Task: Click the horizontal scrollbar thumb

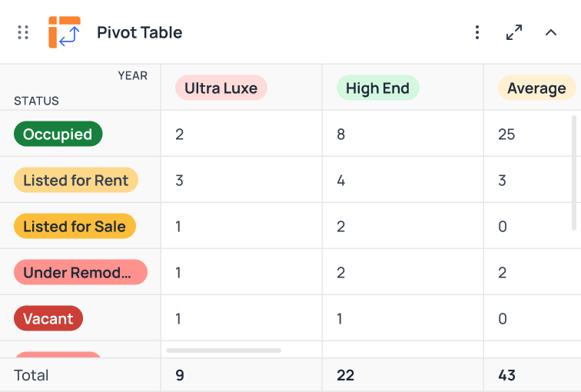Action: [224, 350]
